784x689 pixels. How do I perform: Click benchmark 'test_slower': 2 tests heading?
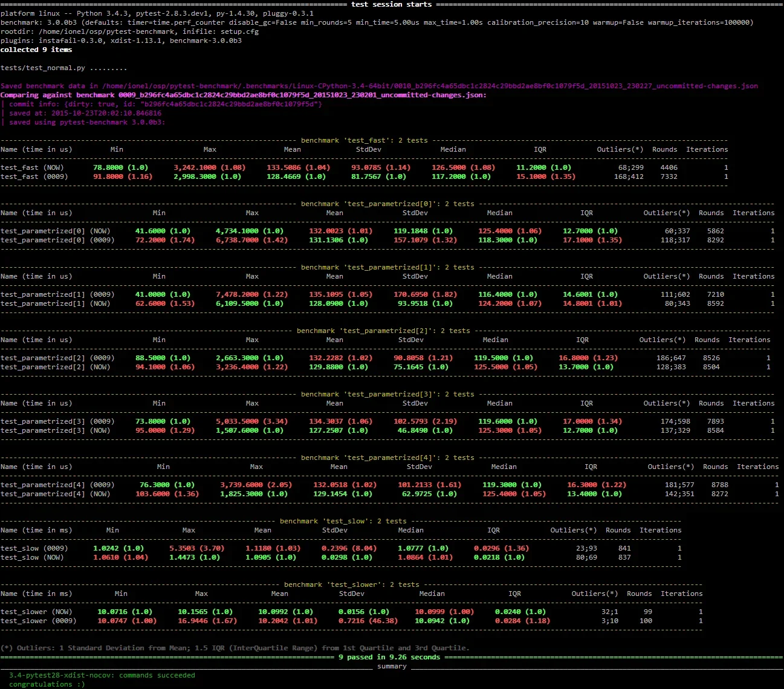point(351,584)
